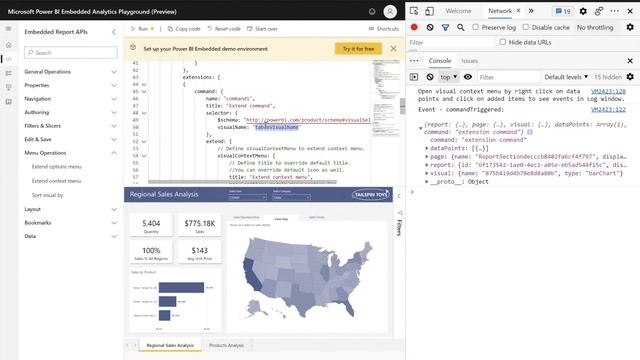Click Start over in toolbar
Image resolution: width=640 pixels, height=360 pixels.
[262, 29]
